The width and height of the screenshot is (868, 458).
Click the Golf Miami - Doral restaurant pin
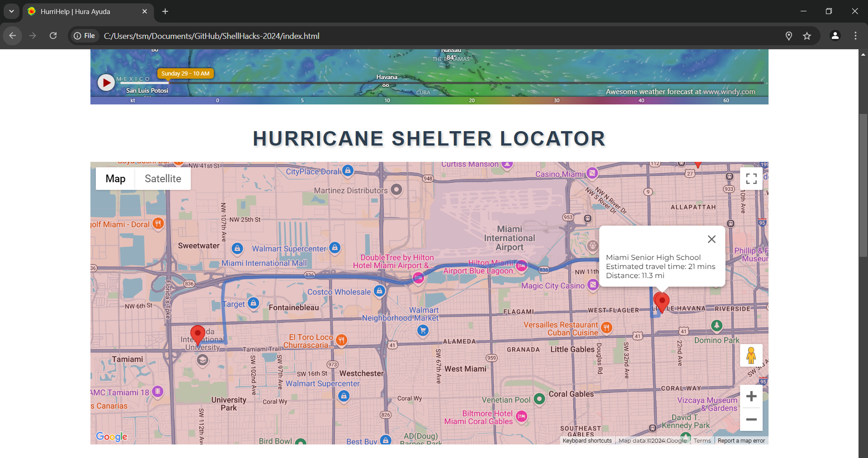click(x=158, y=223)
